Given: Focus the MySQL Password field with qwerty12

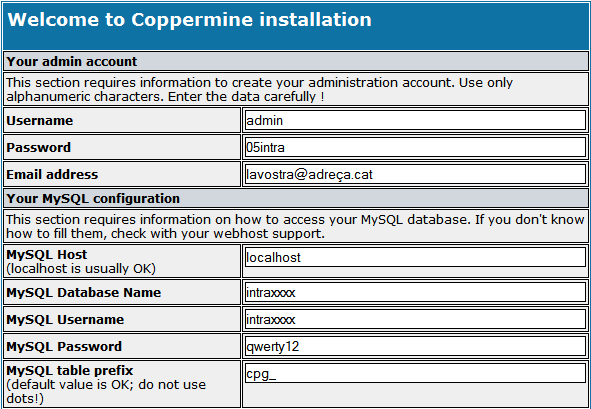Looking at the screenshot, I should click(x=415, y=346).
